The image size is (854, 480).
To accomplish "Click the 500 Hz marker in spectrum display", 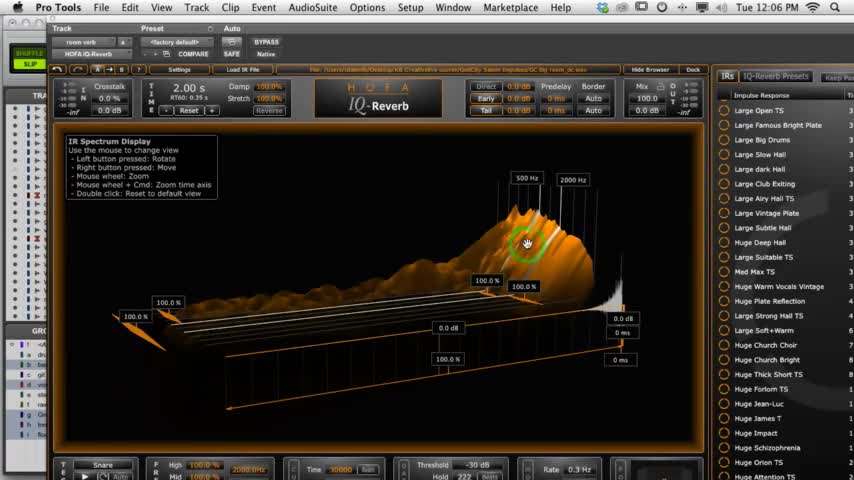I will pyautogui.click(x=527, y=178).
